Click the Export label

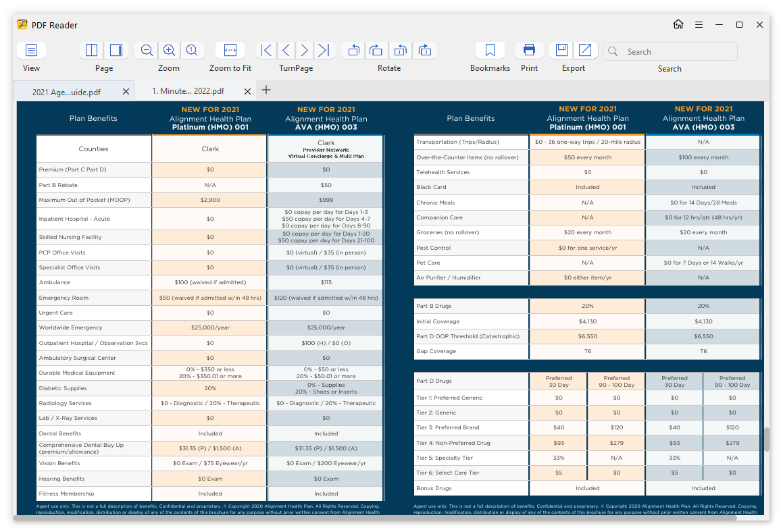point(574,68)
